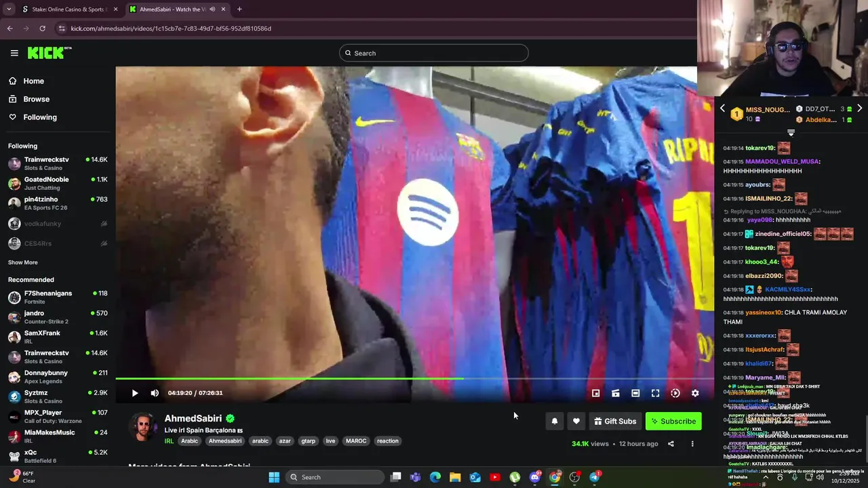
Task: Select the Ahmedsabiri tag
Action: 225,441
